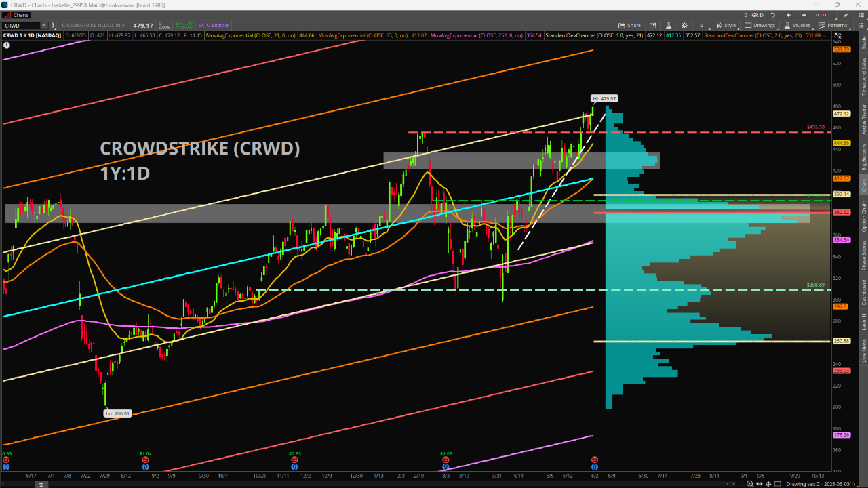Select the Charts tab

pyautogui.click(x=18, y=15)
